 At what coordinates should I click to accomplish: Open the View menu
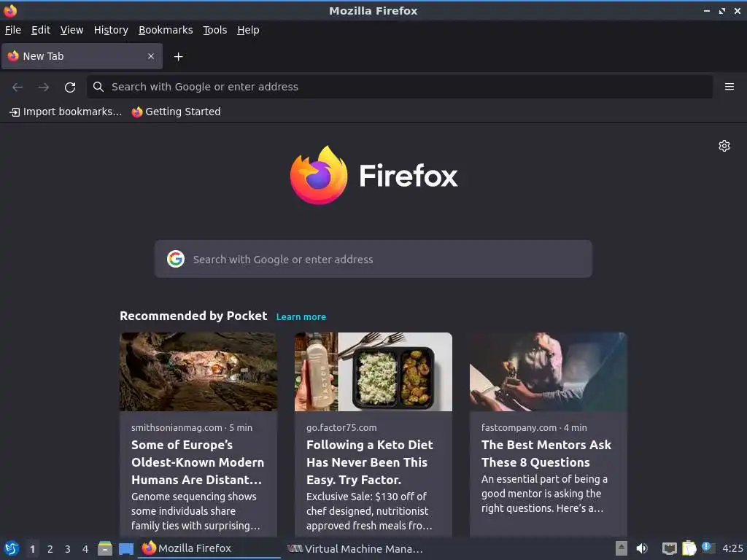coord(72,30)
